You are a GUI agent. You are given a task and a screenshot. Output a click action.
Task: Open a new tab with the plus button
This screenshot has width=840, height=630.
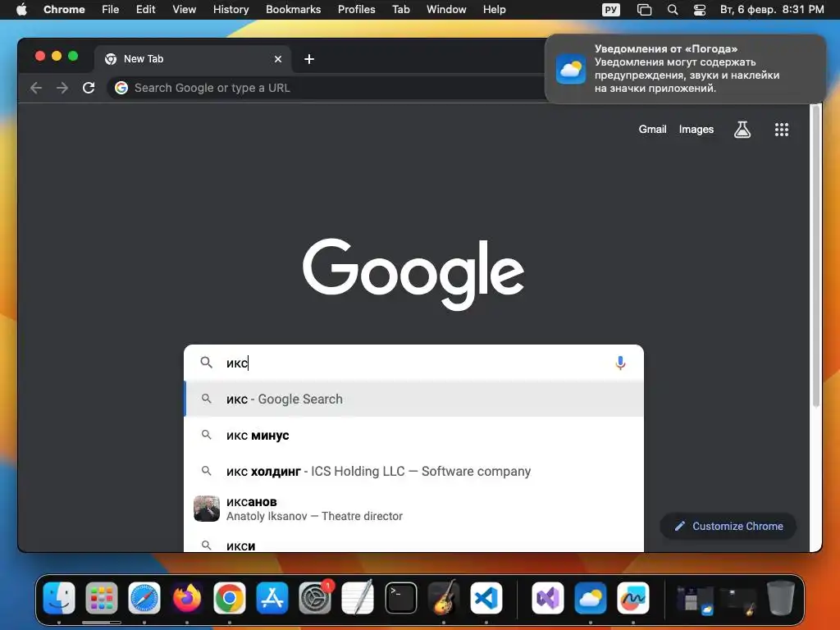[309, 59]
